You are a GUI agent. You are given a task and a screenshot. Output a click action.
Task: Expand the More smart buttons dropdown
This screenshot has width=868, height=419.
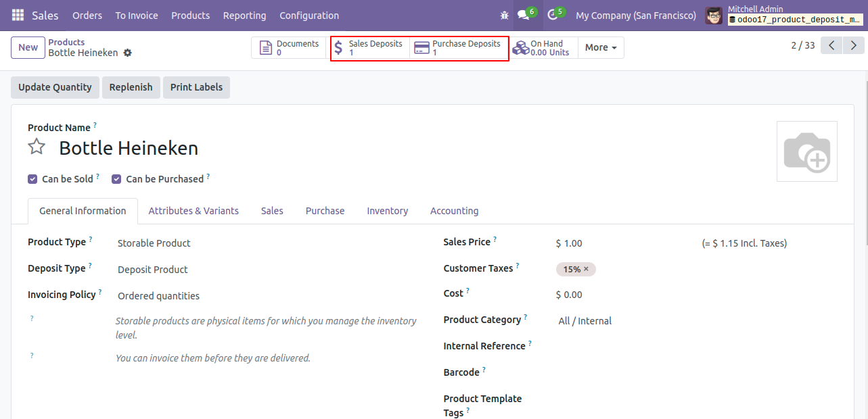click(601, 47)
